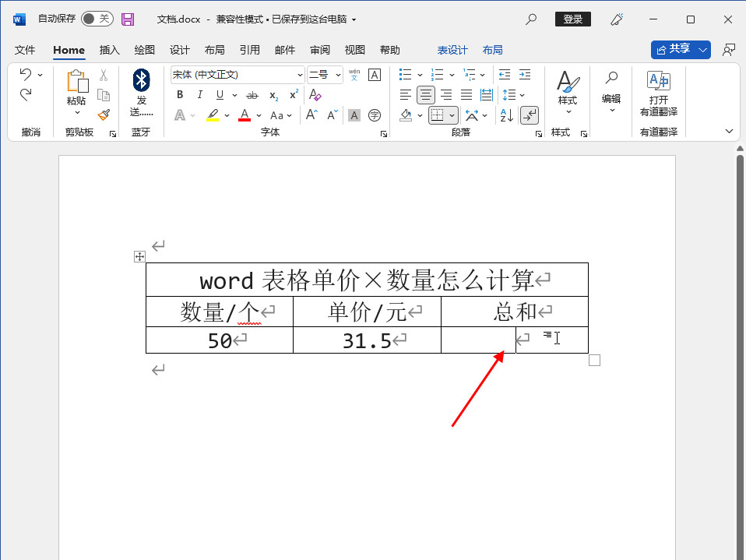Clear all formatting with eraser icon
Viewport: 746px width, 560px height.
(315, 95)
